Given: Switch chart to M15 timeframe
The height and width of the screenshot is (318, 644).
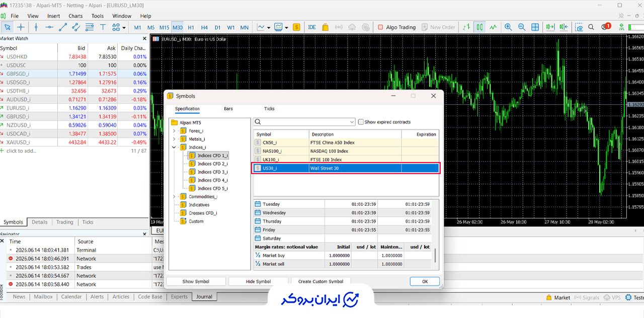Looking at the screenshot, I should 164,27.
